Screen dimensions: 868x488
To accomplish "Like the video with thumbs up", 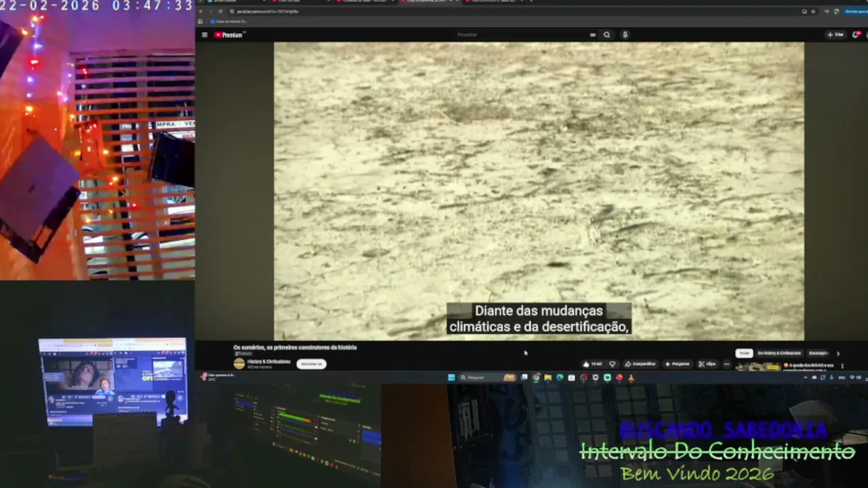I will tap(593, 364).
